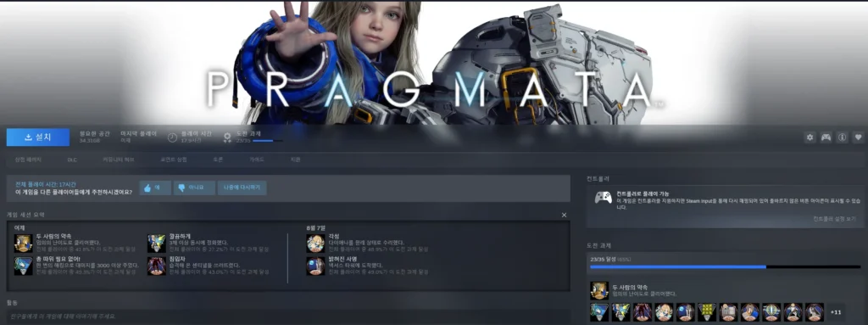The image size is (868, 325).
Task: Open the 상점 페이지 tab
Action: tap(28, 160)
